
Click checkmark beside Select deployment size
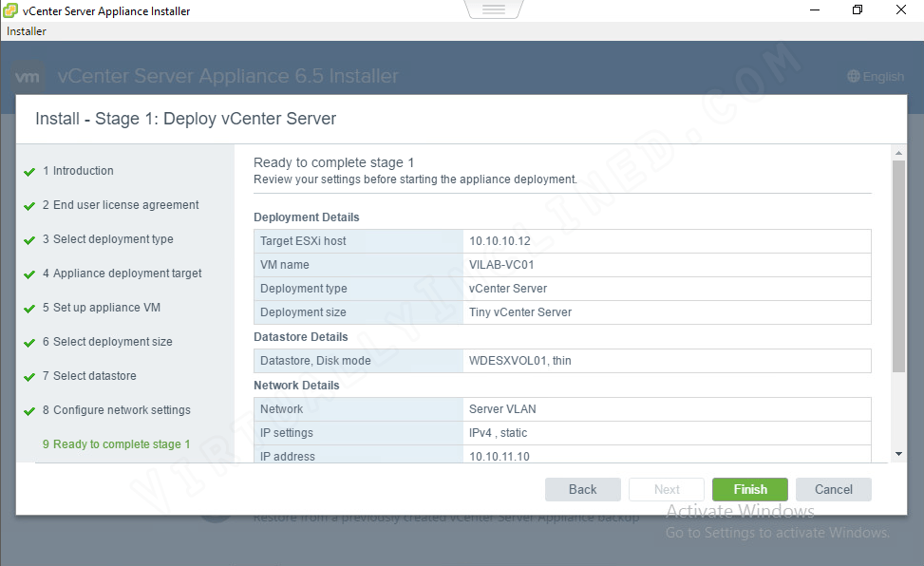(29, 343)
